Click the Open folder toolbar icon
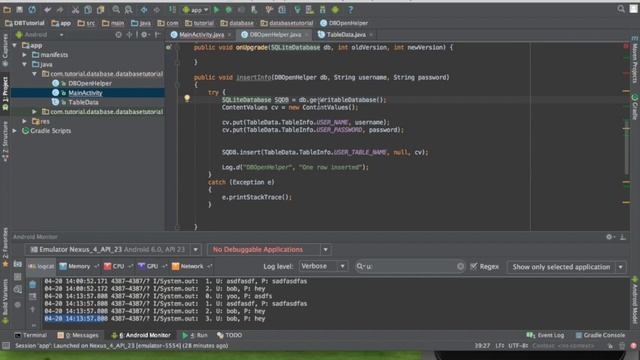 7,9
